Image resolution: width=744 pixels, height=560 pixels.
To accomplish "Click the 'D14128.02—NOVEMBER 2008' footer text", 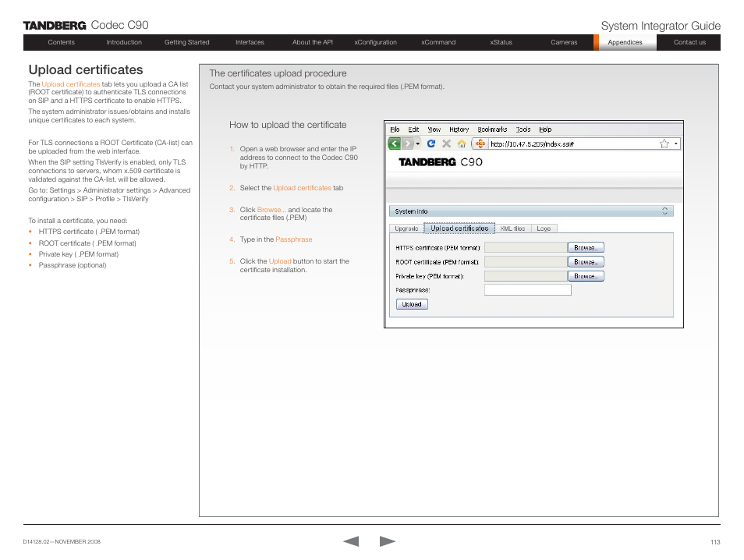I will (62, 541).
